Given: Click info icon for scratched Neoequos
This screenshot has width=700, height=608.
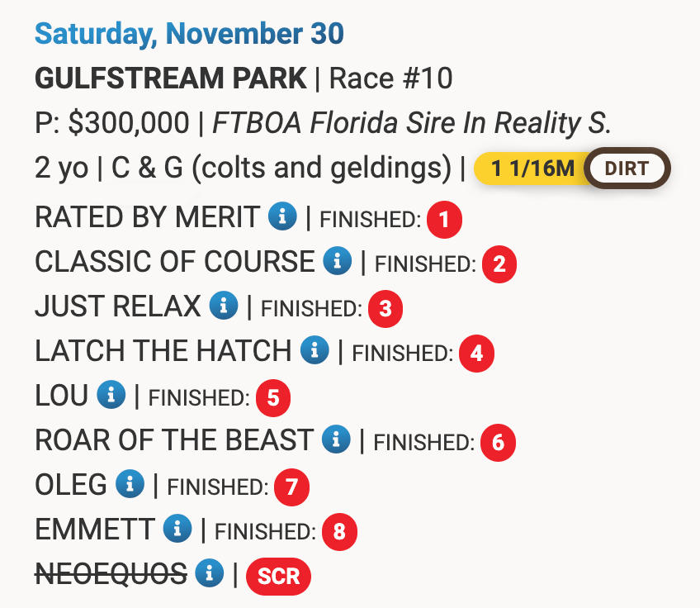Looking at the screenshot, I should click(210, 572).
